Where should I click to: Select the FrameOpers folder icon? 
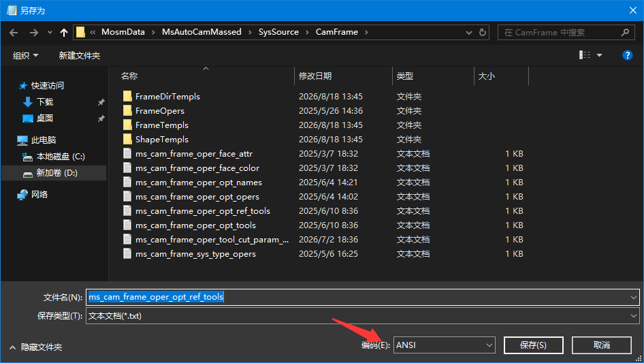click(127, 110)
